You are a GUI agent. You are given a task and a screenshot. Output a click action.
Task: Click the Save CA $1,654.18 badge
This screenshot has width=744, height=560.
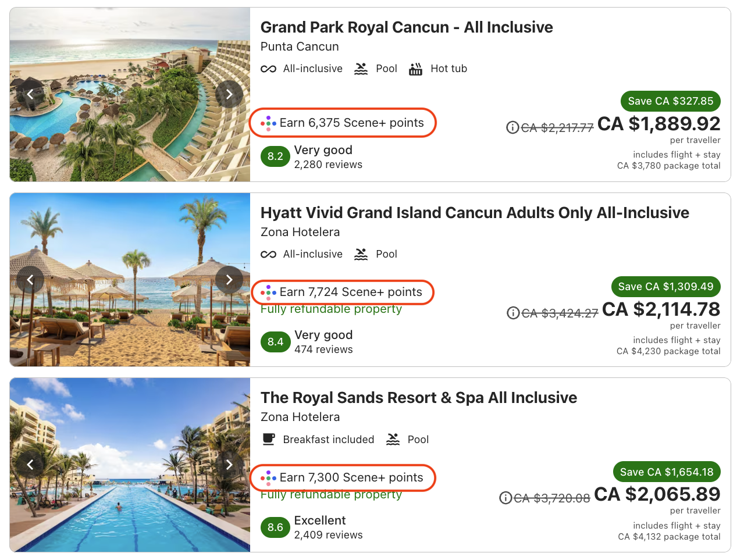(667, 472)
